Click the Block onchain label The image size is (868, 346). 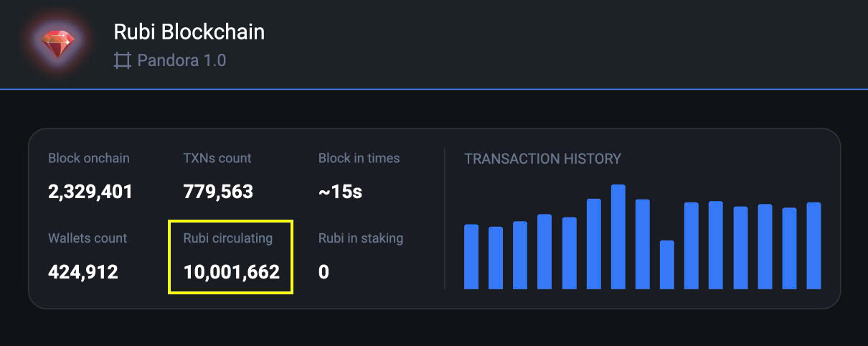(89, 158)
